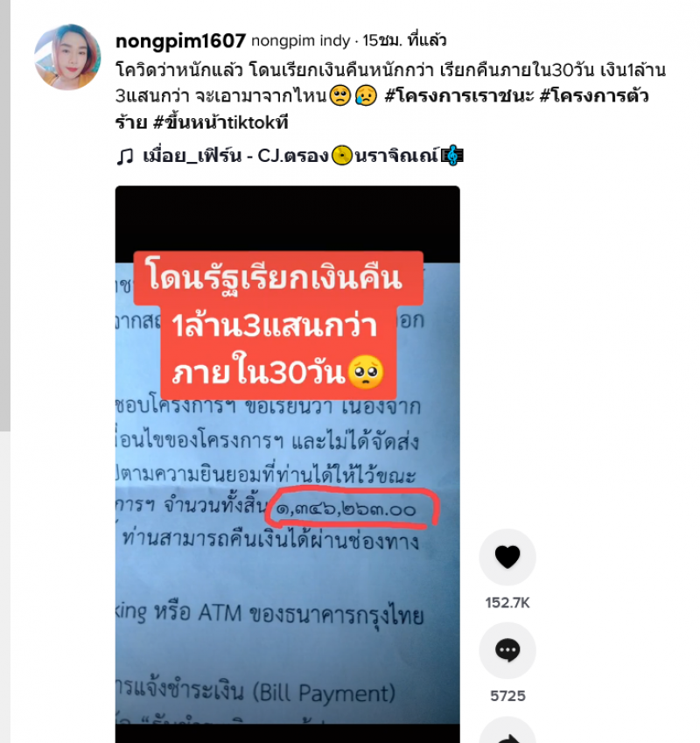Click the Bill Payment text in video
The width and height of the screenshot is (700, 743).
pyautogui.click(x=324, y=694)
